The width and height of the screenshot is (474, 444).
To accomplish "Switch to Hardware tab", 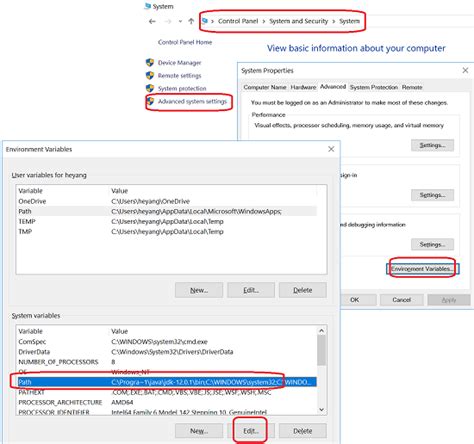I will click(303, 87).
